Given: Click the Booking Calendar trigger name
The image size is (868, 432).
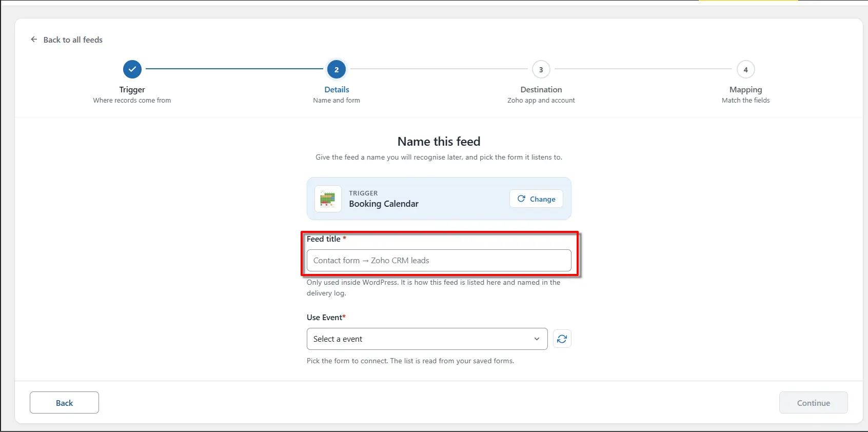Looking at the screenshot, I should point(384,204).
